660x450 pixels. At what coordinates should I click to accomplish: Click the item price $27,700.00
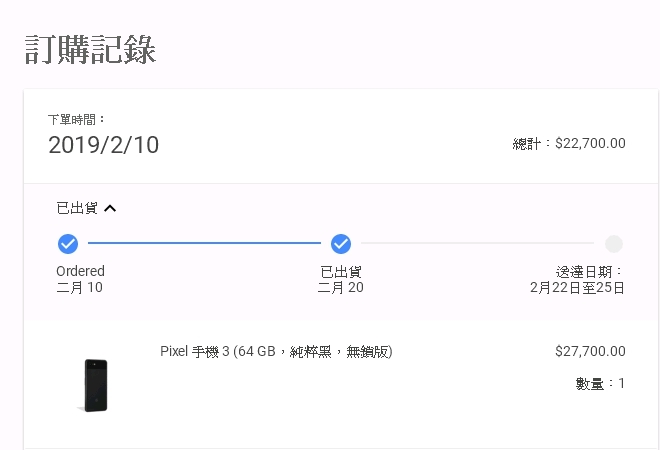(590, 351)
